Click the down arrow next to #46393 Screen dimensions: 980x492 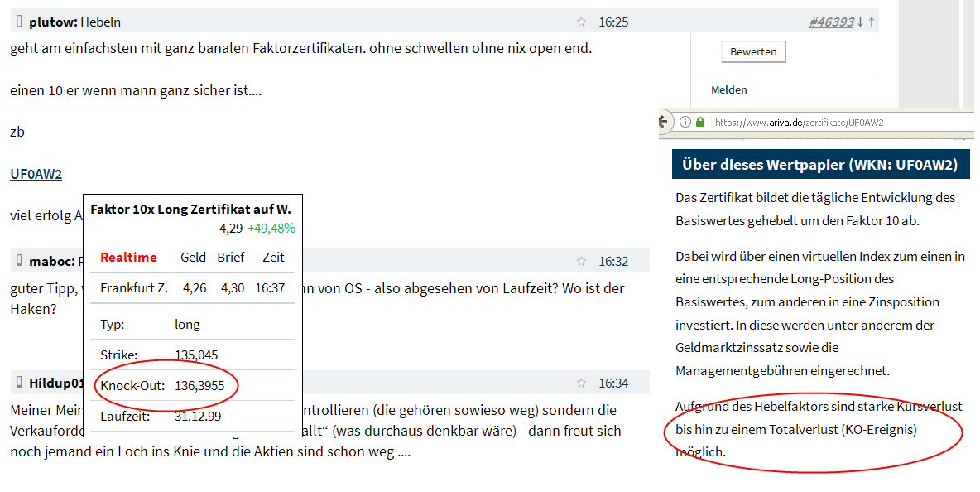[861, 22]
